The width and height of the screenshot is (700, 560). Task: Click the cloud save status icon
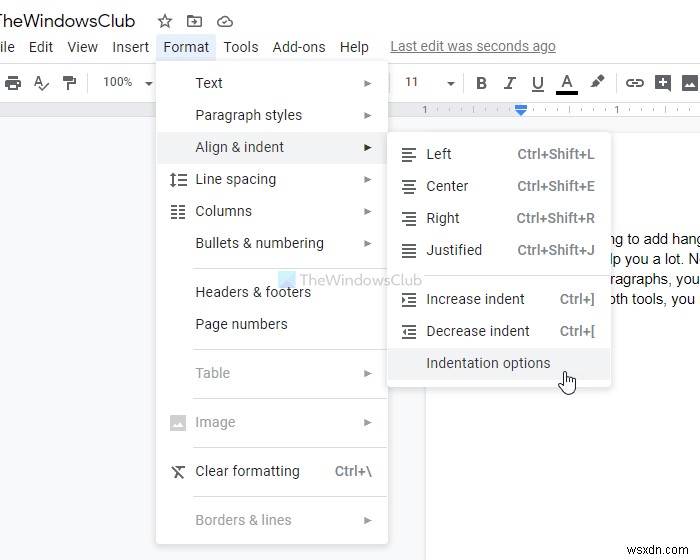coord(225,21)
